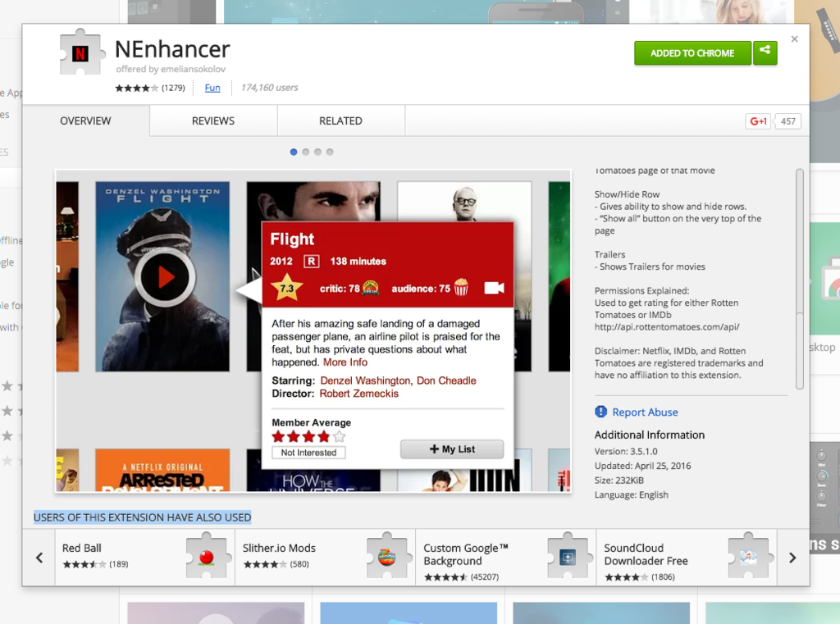Select the third screenshot carousel dot

tap(317, 153)
